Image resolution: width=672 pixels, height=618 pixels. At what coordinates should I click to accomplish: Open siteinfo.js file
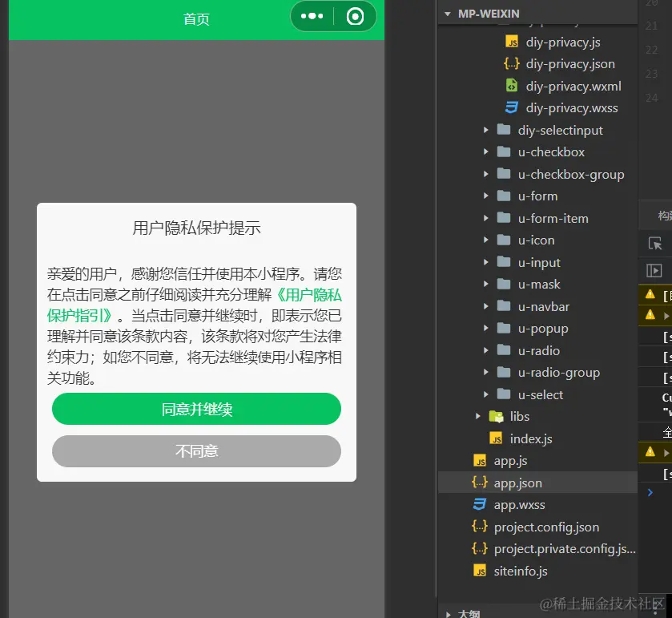[x=521, y=572]
